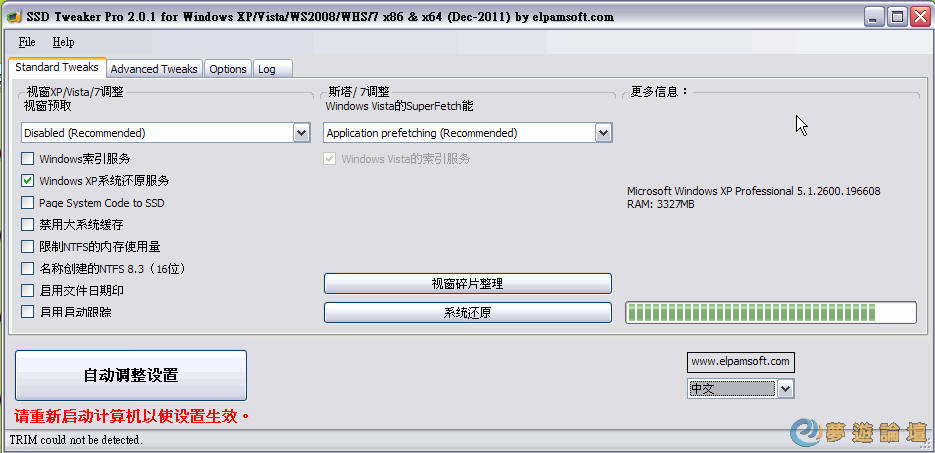Open the Application prefetching dropdown
The width and height of the screenshot is (935, 453).
tap(603, 133)
